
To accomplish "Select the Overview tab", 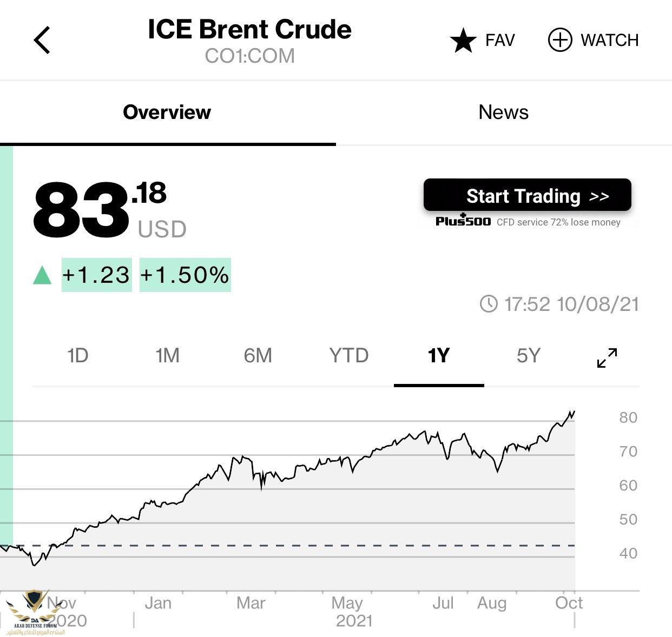I will pos(167,112).
